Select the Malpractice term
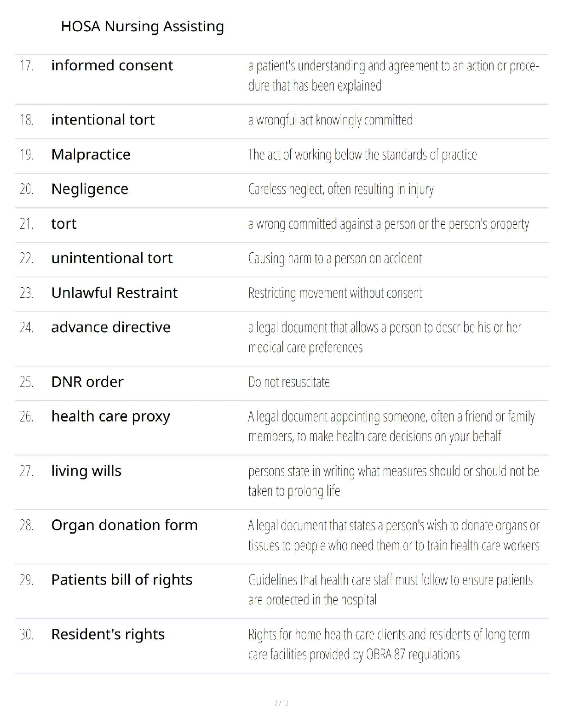Viewport: 563px width, 728px height. 91,155
